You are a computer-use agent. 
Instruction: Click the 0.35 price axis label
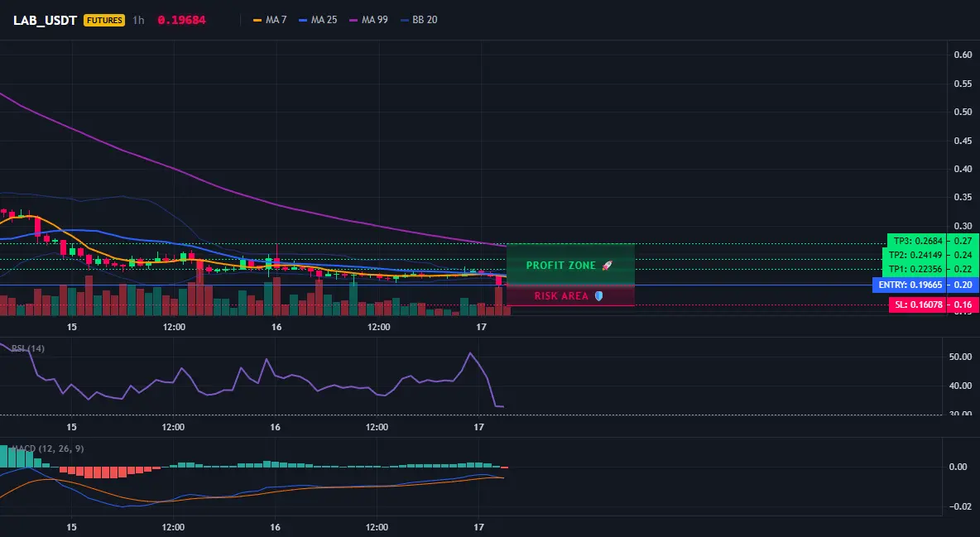[963, 198]
